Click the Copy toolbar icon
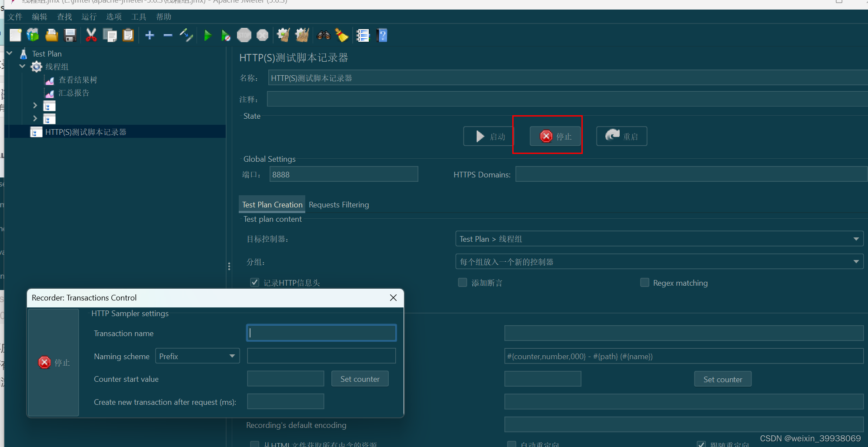 pos(110,35)
